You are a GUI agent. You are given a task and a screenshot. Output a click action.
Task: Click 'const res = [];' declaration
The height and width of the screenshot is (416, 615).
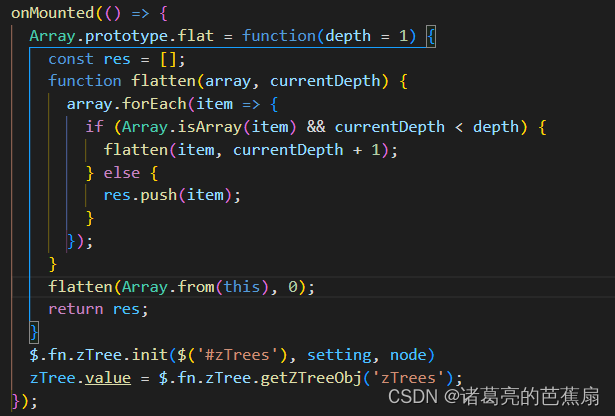pos(117,59)
